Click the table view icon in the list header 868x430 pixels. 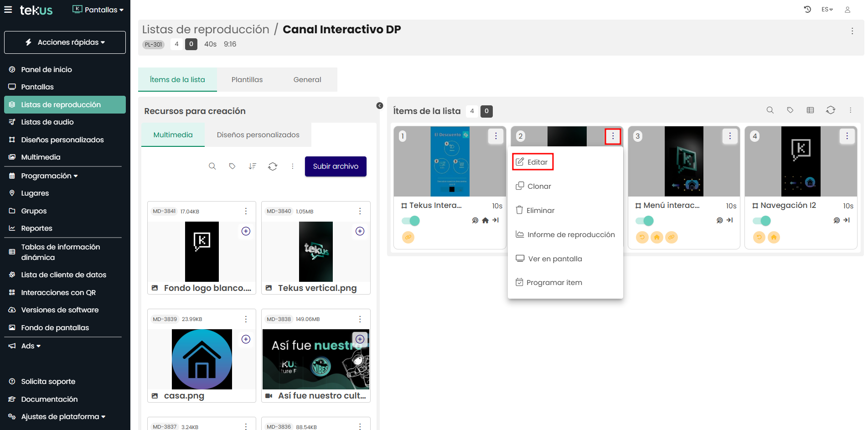tap(810, 110)
